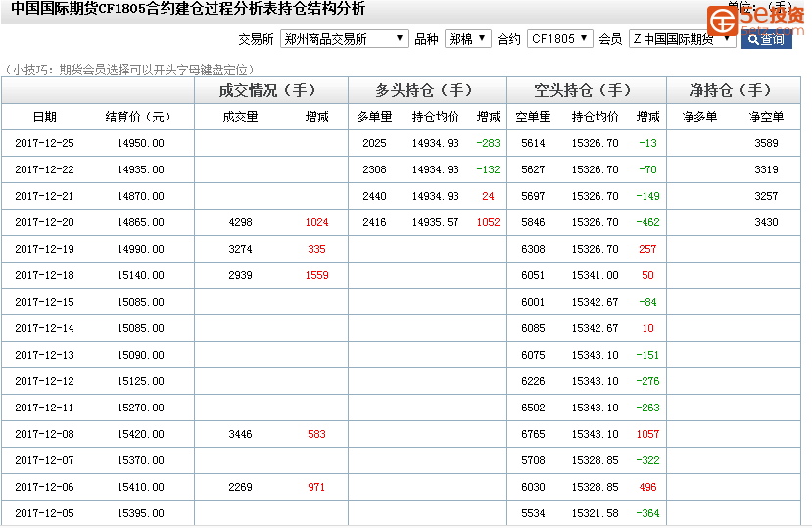Click volume value 4298
812x528 pixels.
coord(240,222)
